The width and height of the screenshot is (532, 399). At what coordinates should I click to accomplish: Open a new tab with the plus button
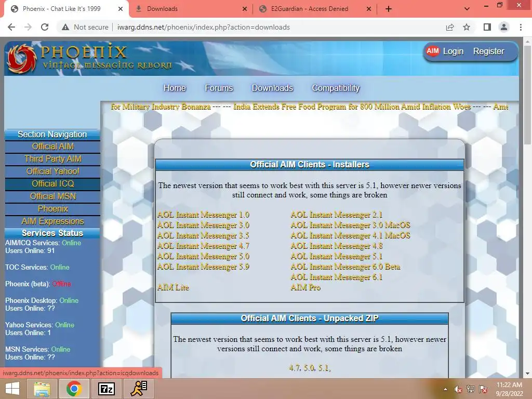point(389,9)
